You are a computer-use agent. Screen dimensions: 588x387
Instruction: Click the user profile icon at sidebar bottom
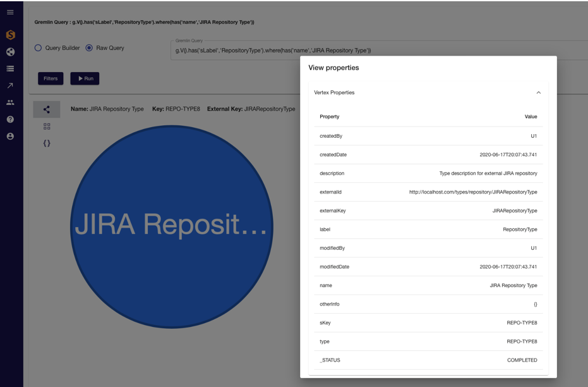pyautogui.click(x=9, y=137)
